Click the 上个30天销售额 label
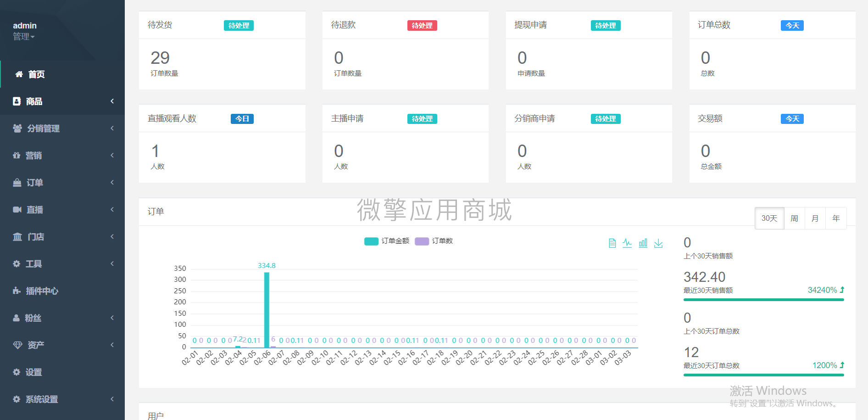868x420 pixels. [708, 256]
